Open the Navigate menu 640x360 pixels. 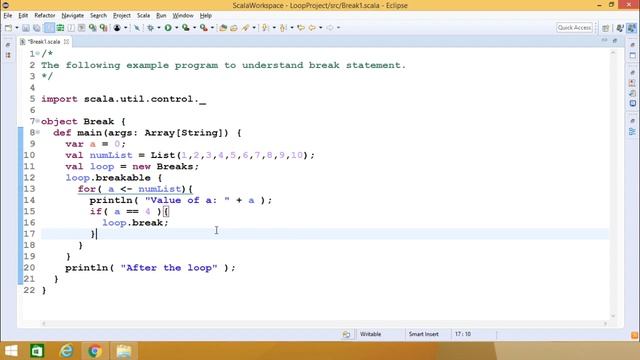(73, 16)
